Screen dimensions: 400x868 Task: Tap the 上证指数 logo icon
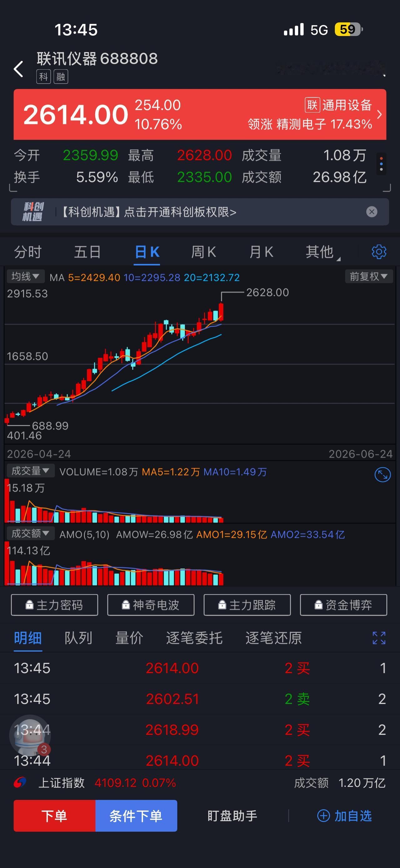[x=20, y=782]
